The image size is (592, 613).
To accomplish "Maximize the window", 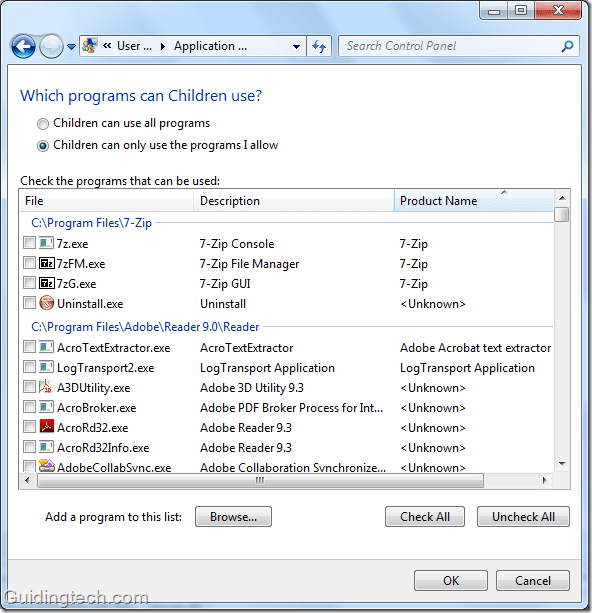I will tap(520, 11).
